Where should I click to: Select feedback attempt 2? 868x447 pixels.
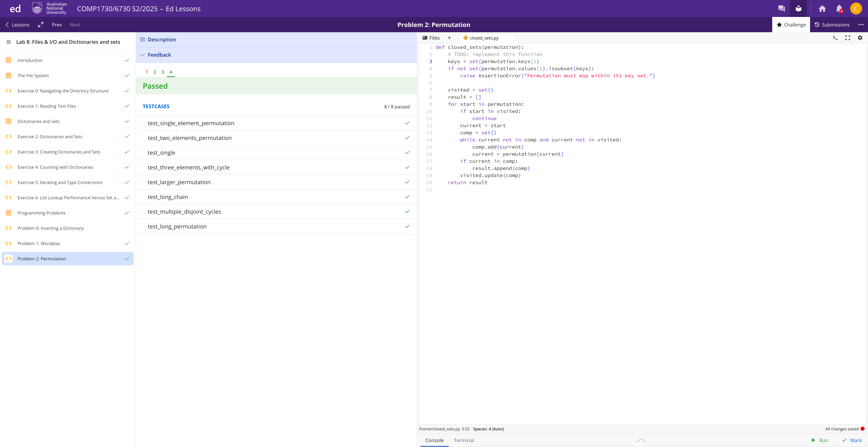[155, 72]
